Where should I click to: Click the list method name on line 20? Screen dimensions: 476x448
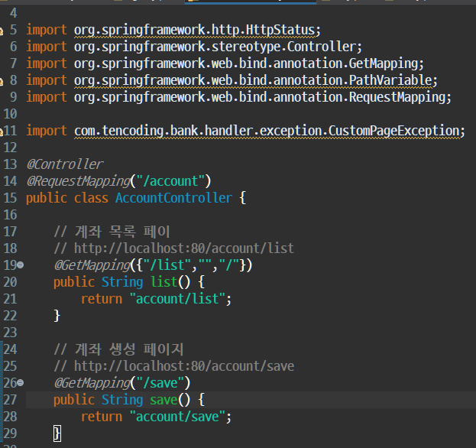point(164,282)
